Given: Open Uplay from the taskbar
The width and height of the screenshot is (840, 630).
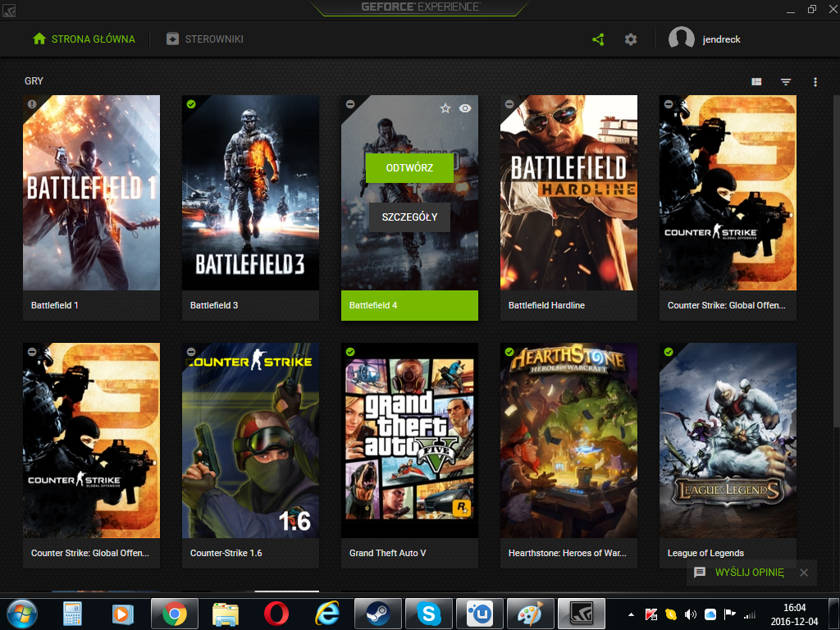Looking at the screenshot, I should point(479,614).
